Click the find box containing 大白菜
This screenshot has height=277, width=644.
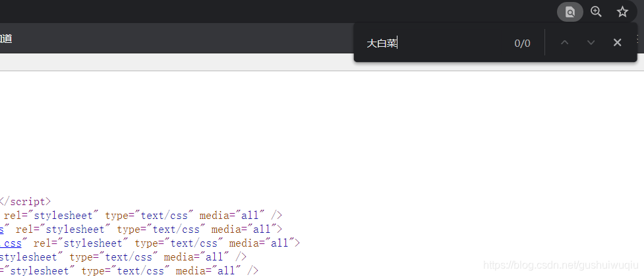[435, 43]
